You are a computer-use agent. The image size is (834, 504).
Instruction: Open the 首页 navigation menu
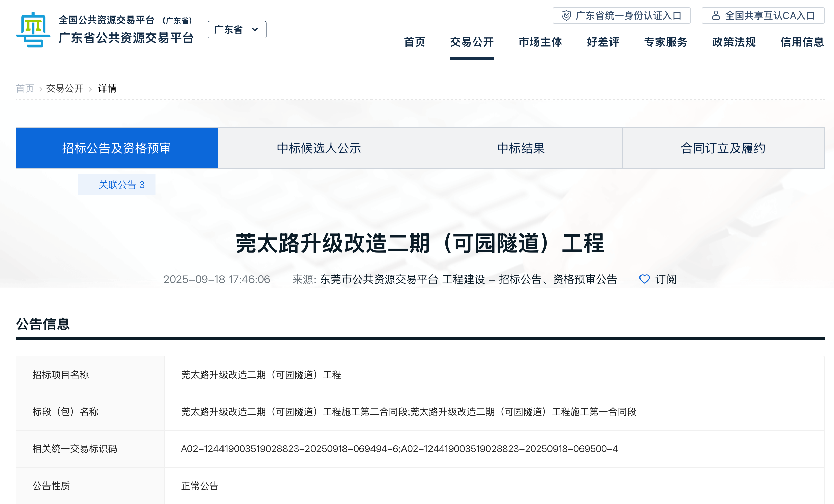pyautogui.click(x=414, y=42)
